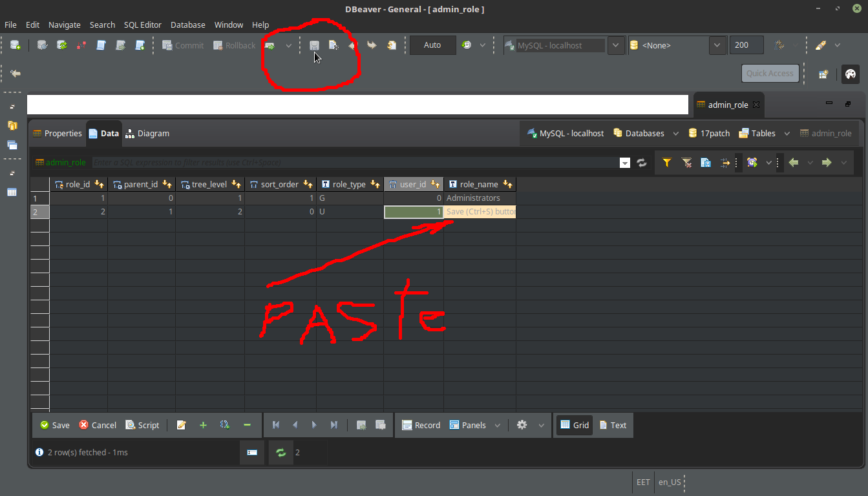Expand the Databases navigation dropdown
This screenshot has width=868, height=496.
(676, 133)
